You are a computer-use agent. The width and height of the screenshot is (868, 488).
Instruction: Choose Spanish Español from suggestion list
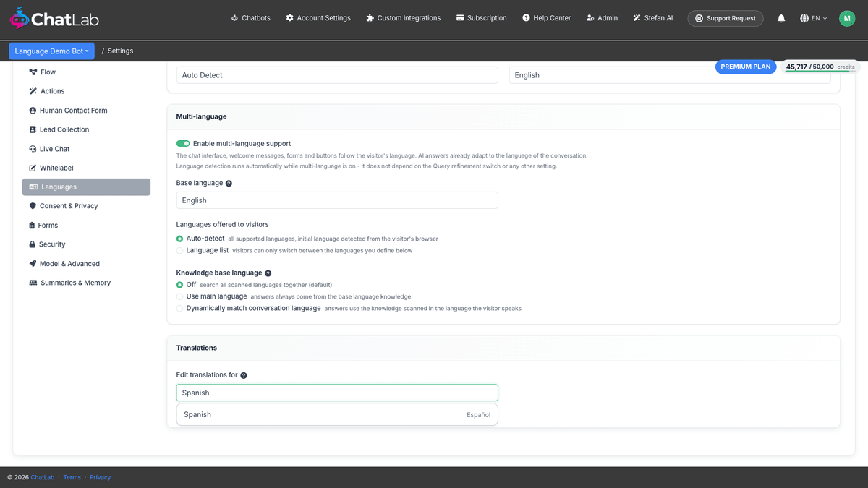pos(337,415)
